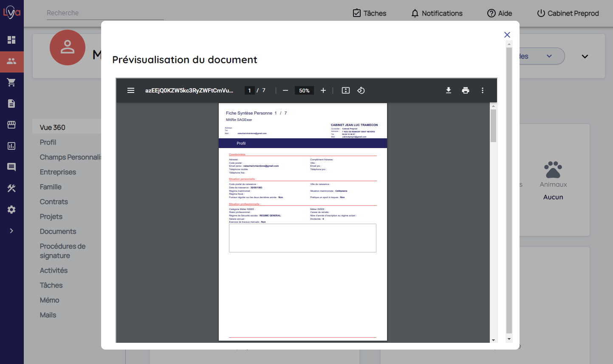Expand the left navigation sidebar
The image size is (613, 364).
click(11, 231)
